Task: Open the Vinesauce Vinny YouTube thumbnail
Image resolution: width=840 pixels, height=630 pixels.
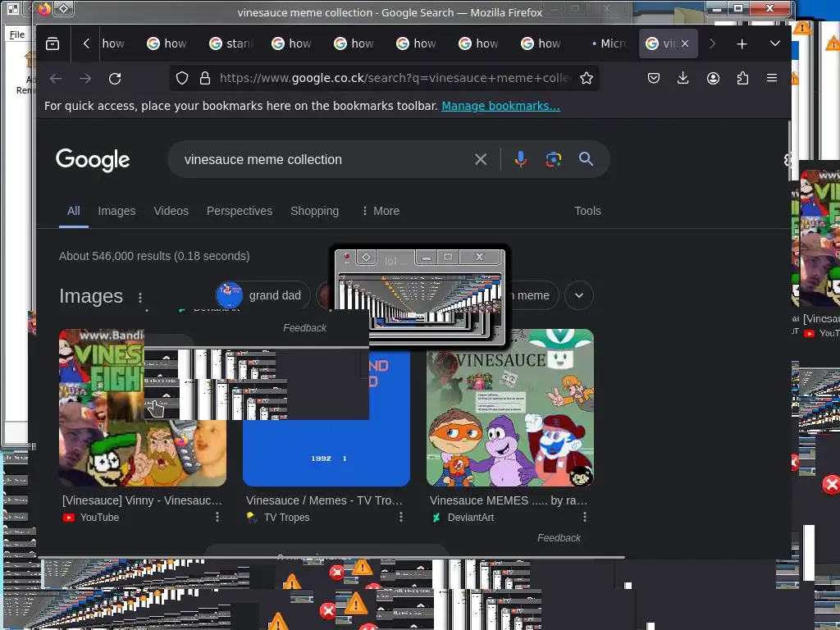Action: point(143,408)
